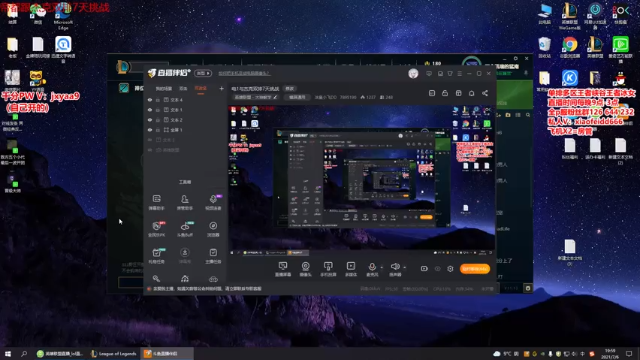
Task: Show the dimmed last source layer
Action: click(150, 150)
